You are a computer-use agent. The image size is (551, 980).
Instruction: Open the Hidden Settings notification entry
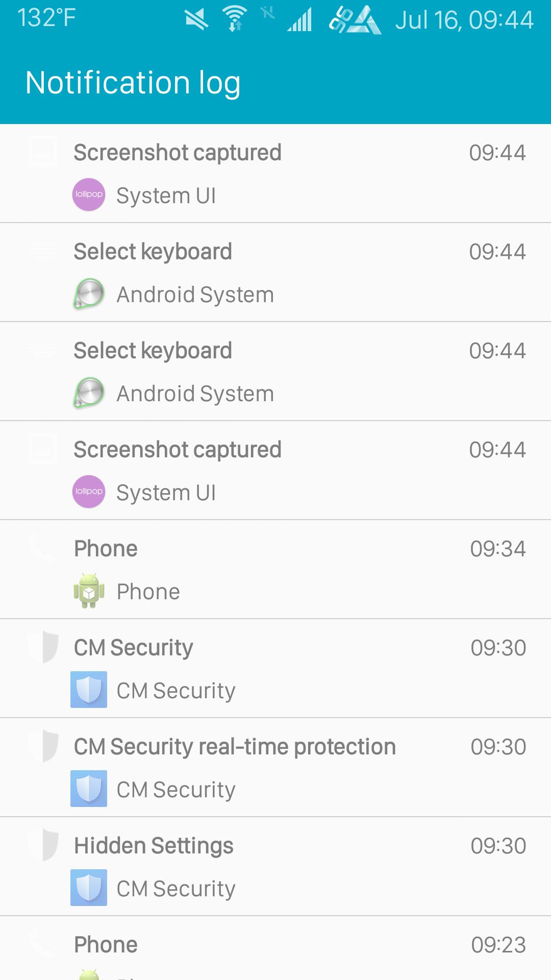pyautogui.click(x=275, y=867)
